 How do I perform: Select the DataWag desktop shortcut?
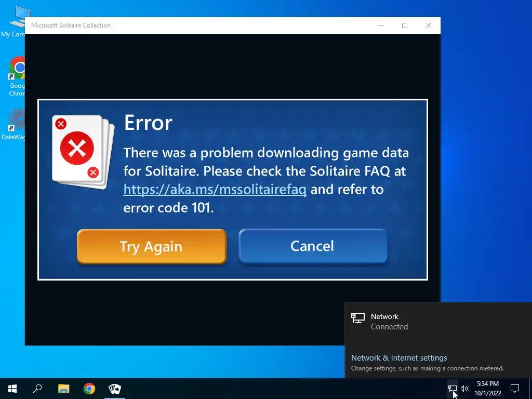pyautogui.click(x=13, y=124)
